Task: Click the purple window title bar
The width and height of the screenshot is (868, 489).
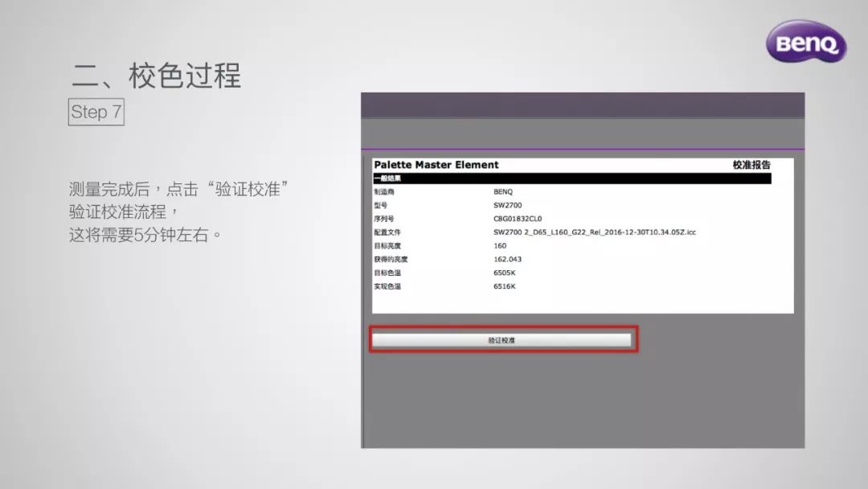Action: pos(583,105)
